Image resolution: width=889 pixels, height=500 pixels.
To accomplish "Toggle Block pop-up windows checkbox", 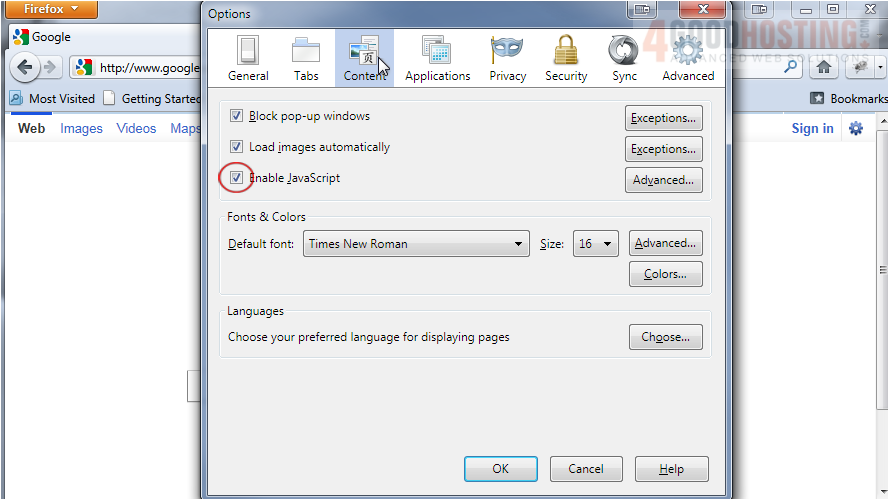I will point(237,116).
